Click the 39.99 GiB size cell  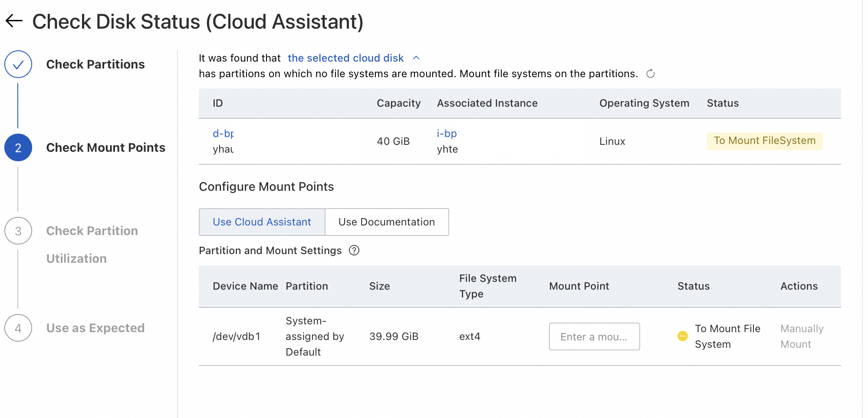(x=394, y=336)
